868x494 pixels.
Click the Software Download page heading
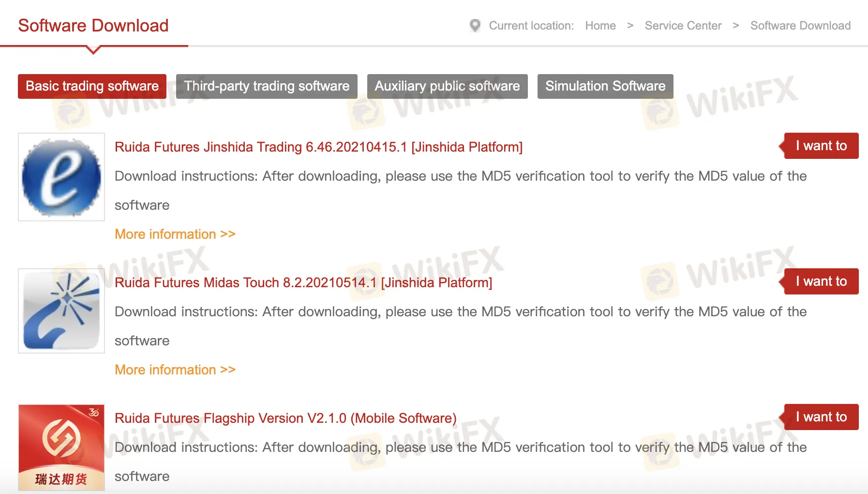(x=93, y=25)
